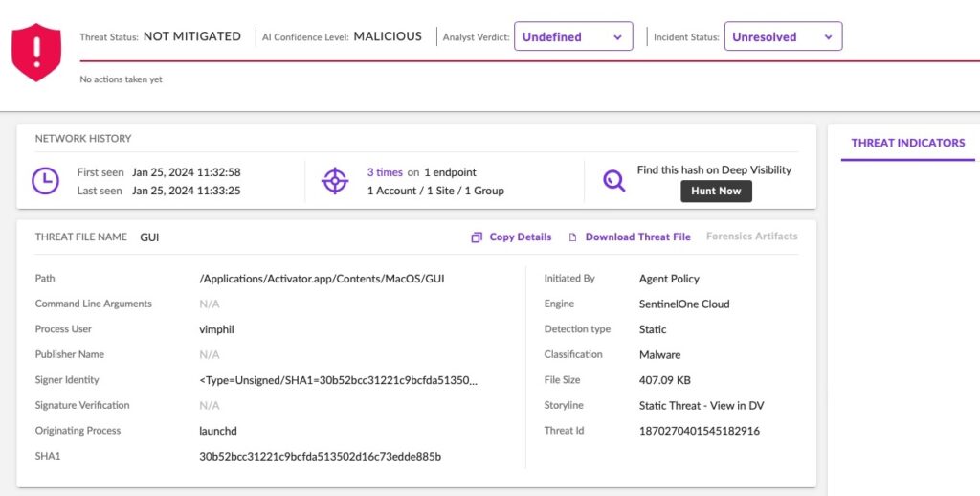Select the Activator.app file path text
Screen dimensions: 980x496
pyautogui.click(x=322, y=279)
